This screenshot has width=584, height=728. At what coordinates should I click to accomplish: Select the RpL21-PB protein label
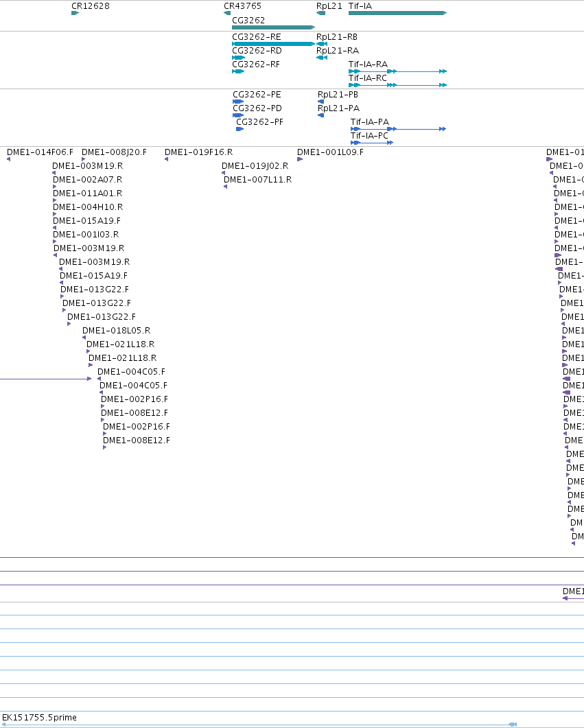pos(338,94)
